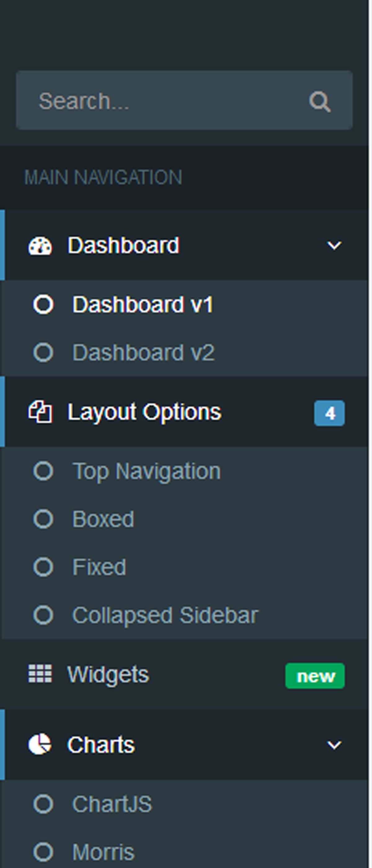This screenshot has width=372, height=868.
Task: Click the circle icon beside ChartJS
Action: (x=43, y=804)
